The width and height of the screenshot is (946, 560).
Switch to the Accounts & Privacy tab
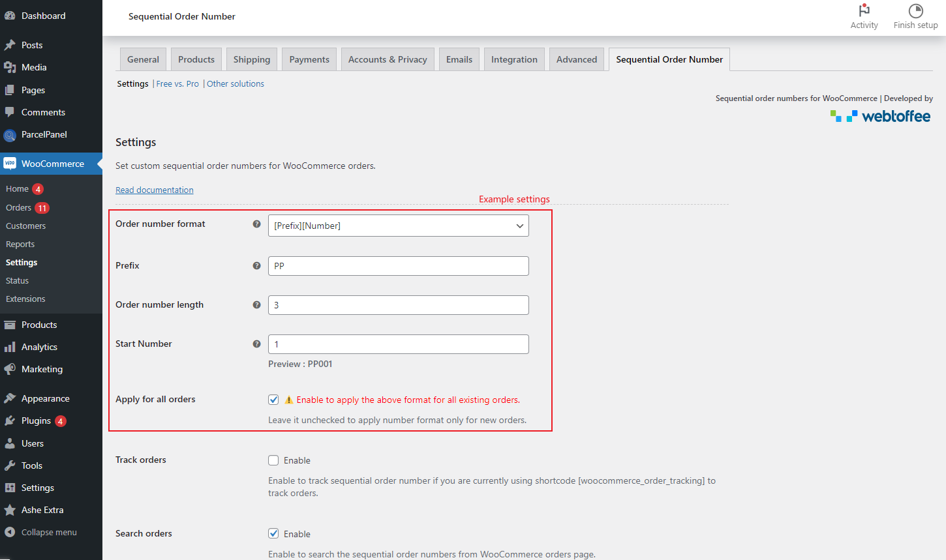click(x=388, y=59)
